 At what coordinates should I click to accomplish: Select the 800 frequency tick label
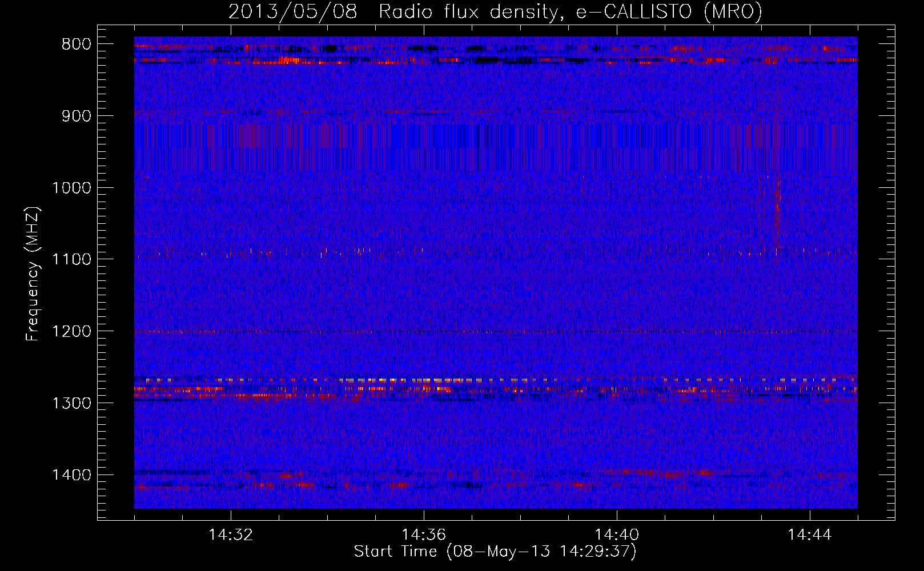77,45
